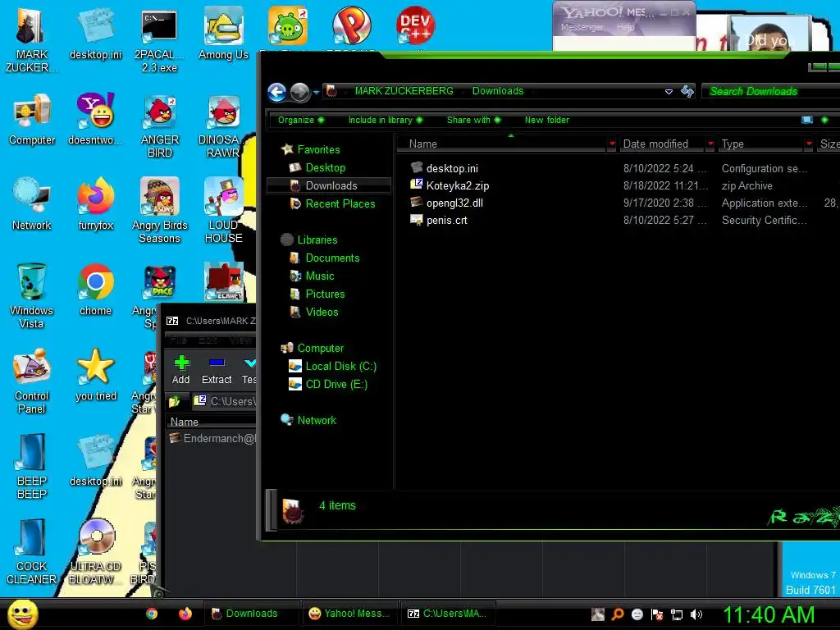Open the Among Us desktop icon
840x630 pixels.
[223, 33]
